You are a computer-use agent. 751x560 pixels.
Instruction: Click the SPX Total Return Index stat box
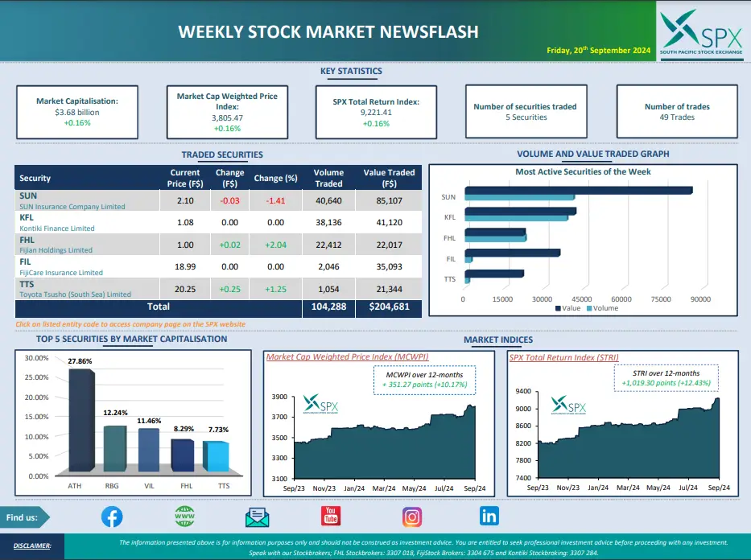(x=376, y=113)
